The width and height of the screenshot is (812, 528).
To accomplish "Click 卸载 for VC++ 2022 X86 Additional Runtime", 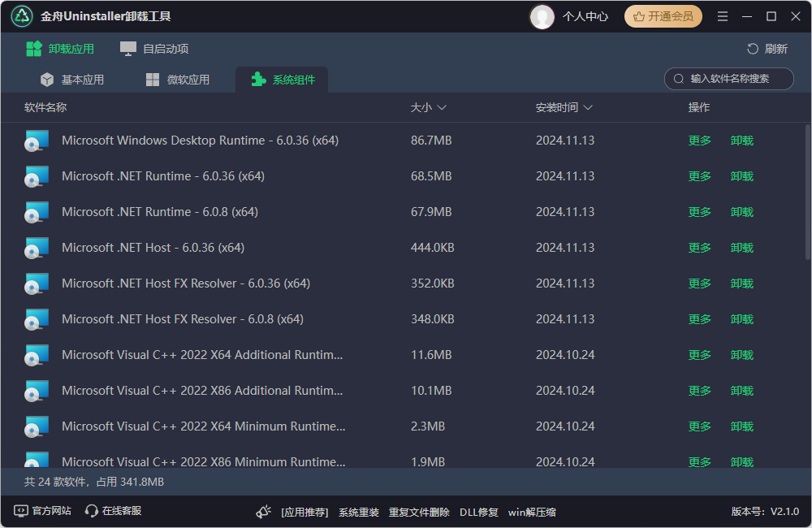I will [x=742, y=391].
